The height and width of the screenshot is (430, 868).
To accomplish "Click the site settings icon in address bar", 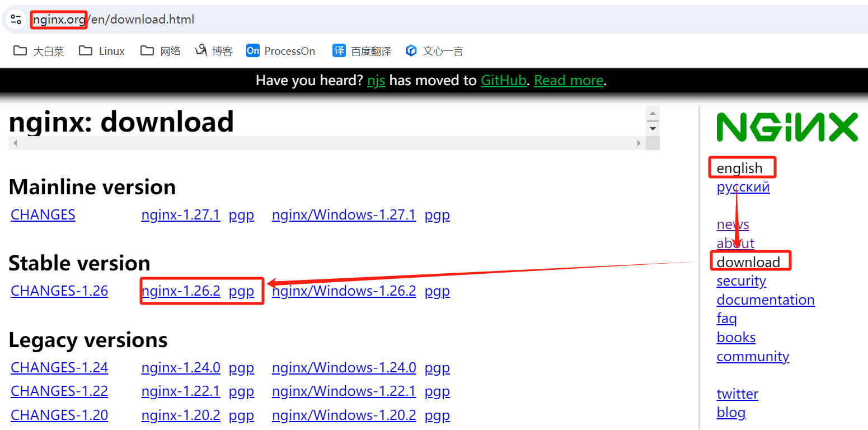I will point(16,20).
